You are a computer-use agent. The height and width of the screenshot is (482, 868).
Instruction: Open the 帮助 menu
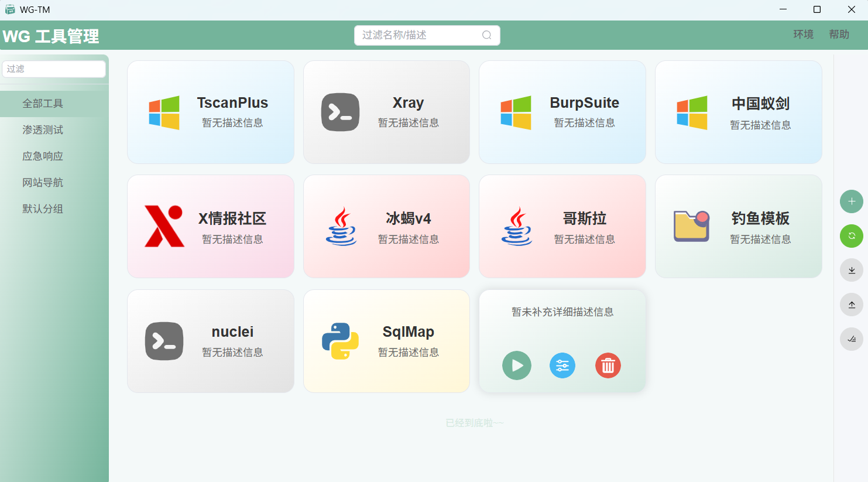839,35
